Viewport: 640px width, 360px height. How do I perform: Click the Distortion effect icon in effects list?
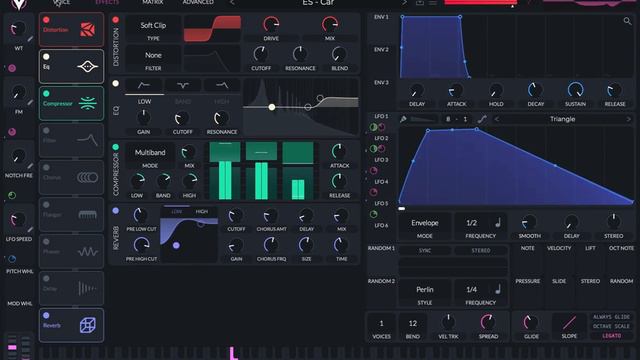click(x=87, y=29)
